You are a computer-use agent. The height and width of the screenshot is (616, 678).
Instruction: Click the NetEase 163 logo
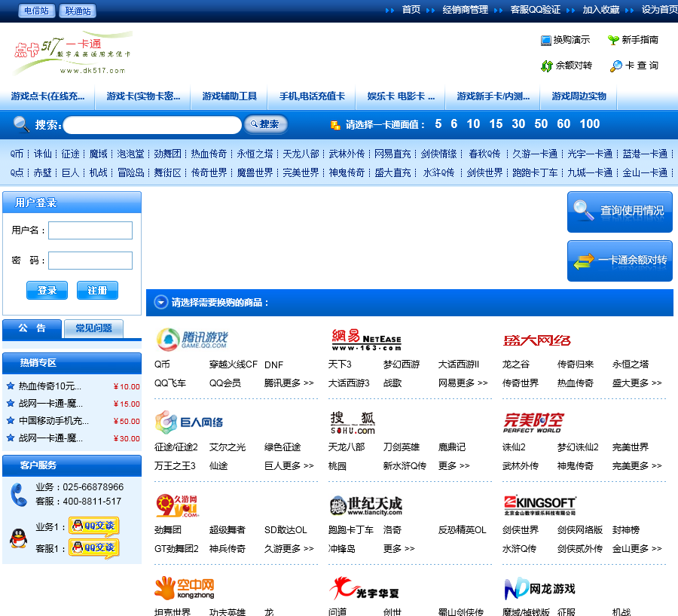366,340
